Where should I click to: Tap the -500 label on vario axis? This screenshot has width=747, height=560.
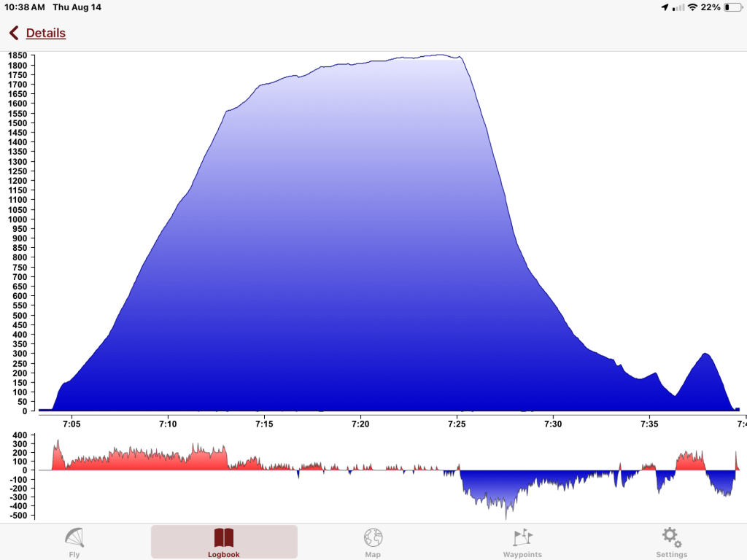point(16,516)
